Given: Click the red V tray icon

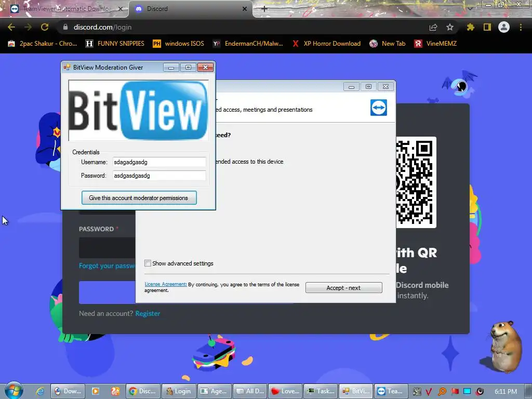Looking at the screenshot, I should (429, 392).
